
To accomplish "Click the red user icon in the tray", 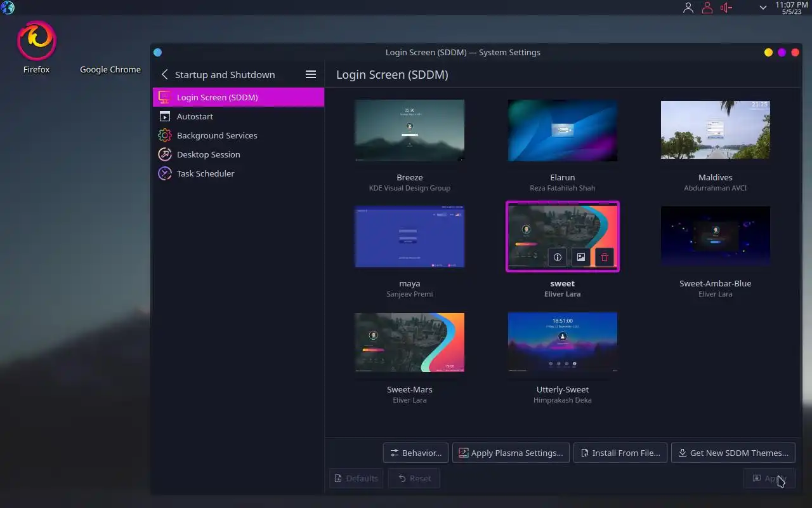I will click(707, 8).
